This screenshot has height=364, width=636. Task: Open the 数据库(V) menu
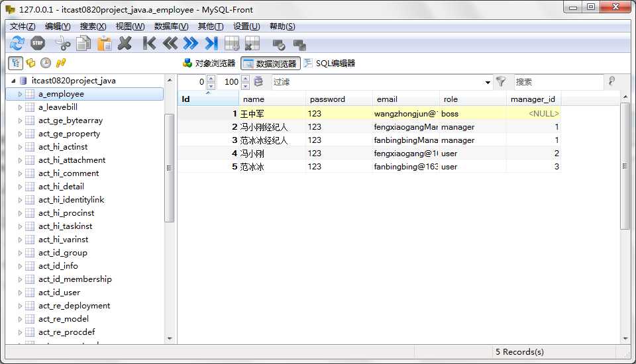click(171, 26)
